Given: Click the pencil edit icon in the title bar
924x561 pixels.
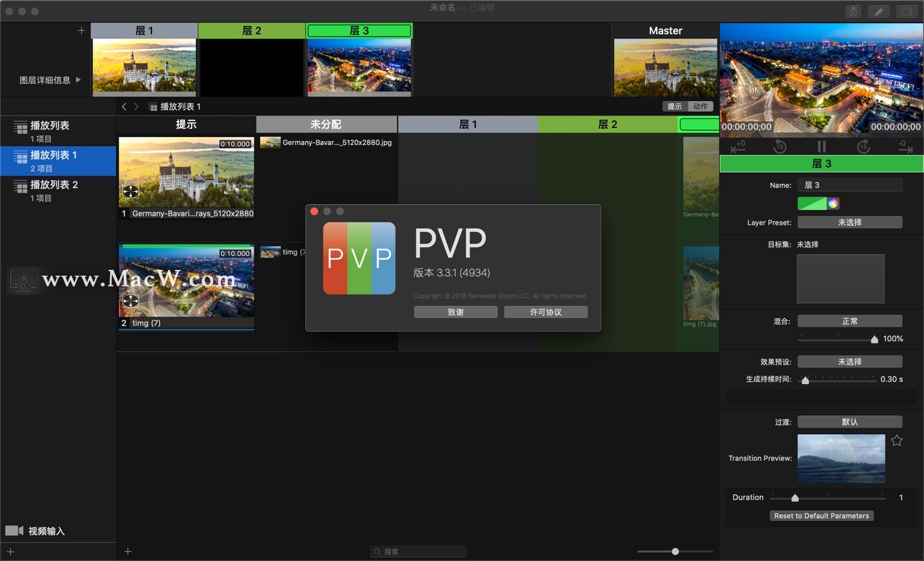Looking at the screenshot, I should [x=878, y=11].
